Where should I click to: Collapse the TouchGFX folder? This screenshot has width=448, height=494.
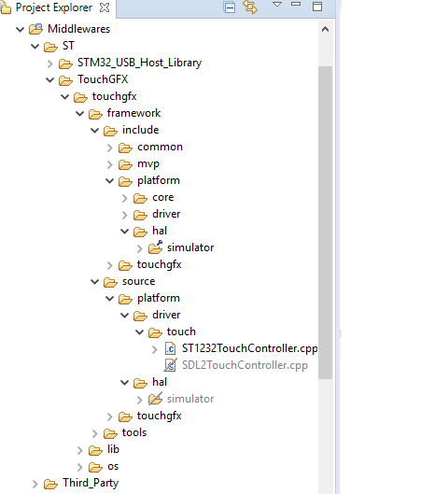[50, 80]
